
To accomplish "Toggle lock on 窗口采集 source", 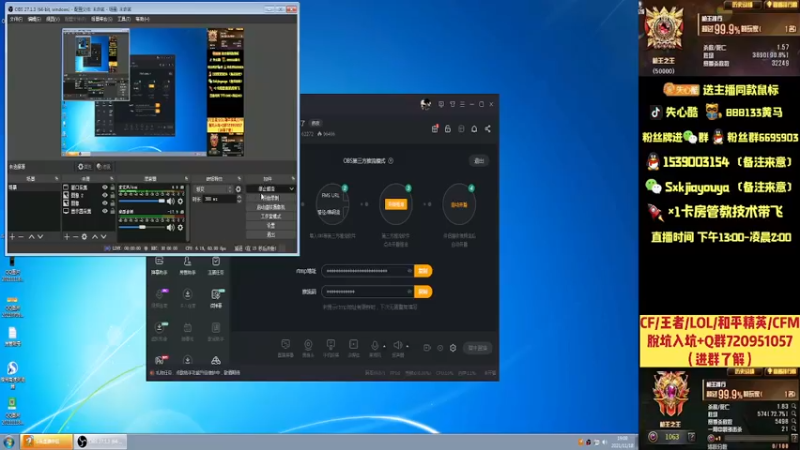I will click(x=112, y=187).
